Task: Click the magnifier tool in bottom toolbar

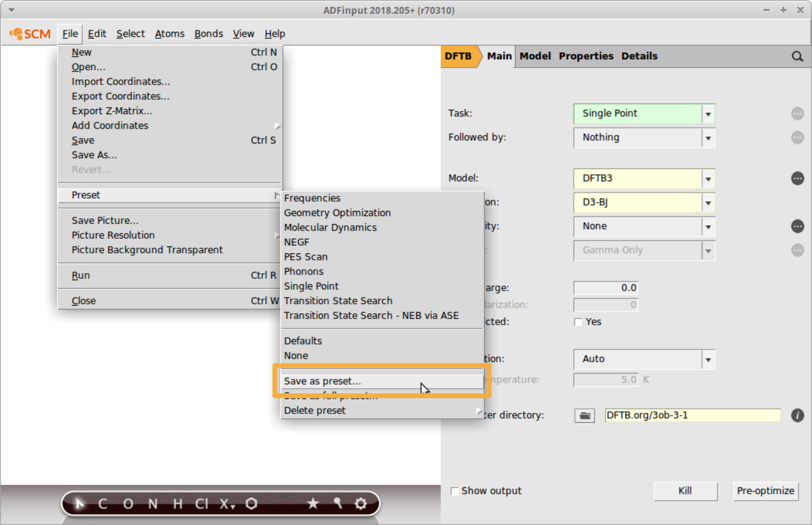Action: click(338, 503)
